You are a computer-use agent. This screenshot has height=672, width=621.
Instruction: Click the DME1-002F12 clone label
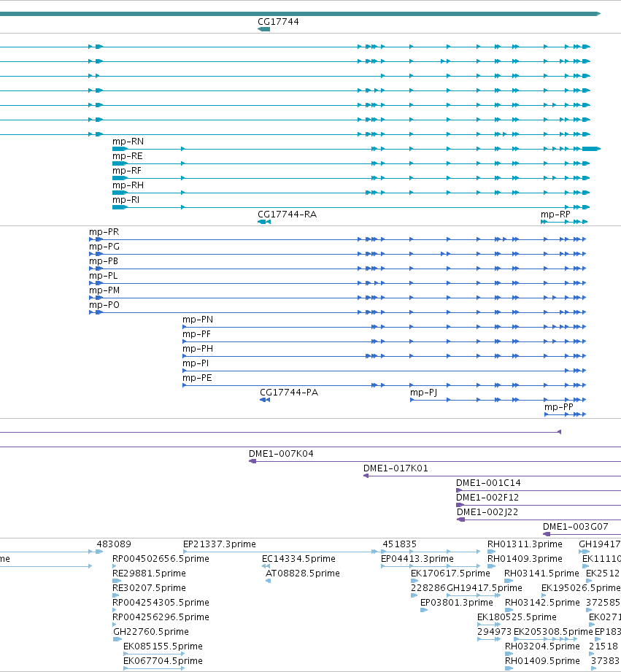[x=487, y=497]
